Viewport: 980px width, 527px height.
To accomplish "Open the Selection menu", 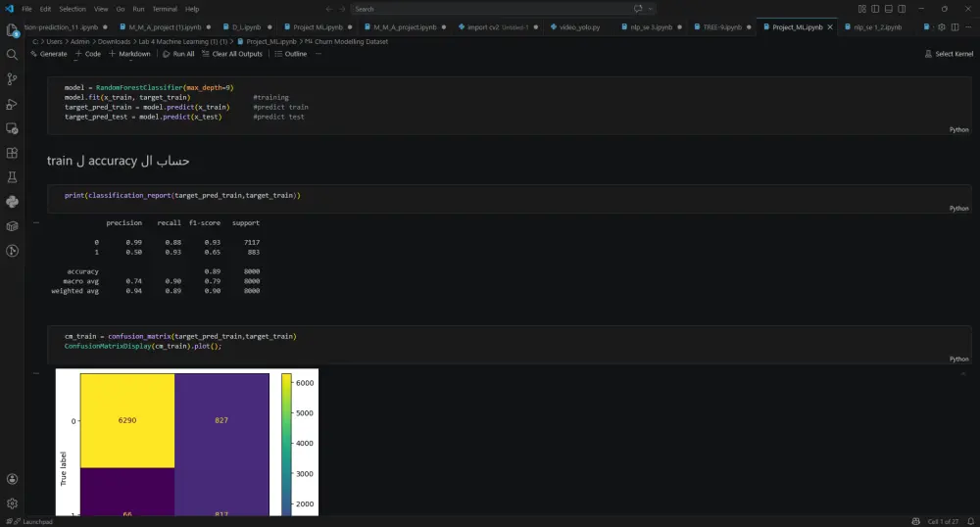I will click(x=73, y=9).
